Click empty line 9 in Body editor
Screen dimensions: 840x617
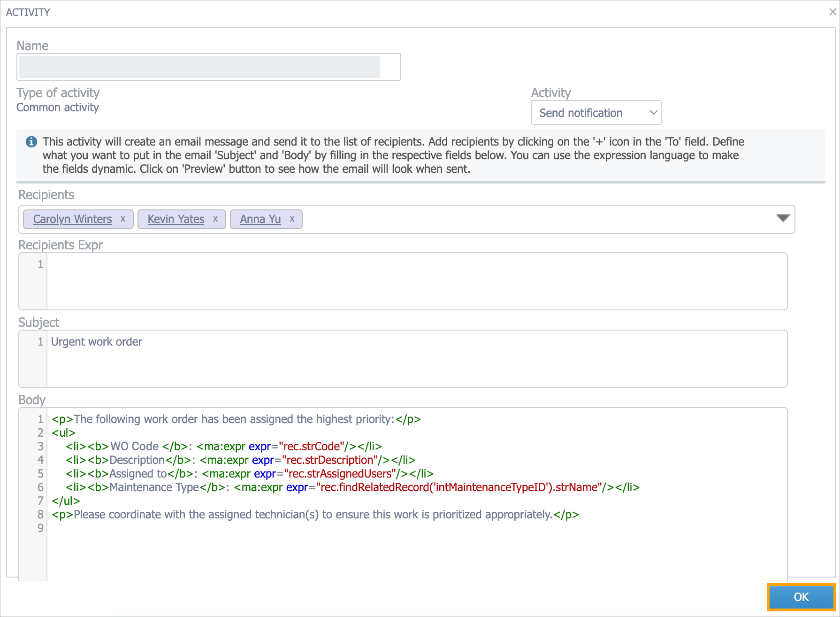417,528
